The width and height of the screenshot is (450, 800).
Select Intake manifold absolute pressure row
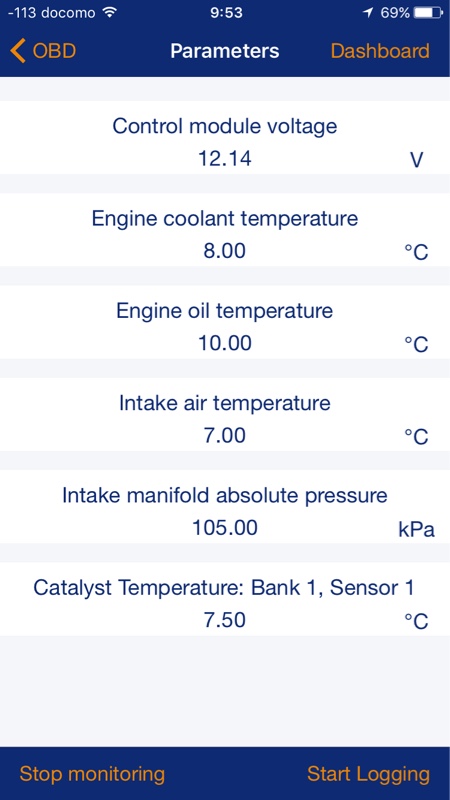[x=225, y=507]
